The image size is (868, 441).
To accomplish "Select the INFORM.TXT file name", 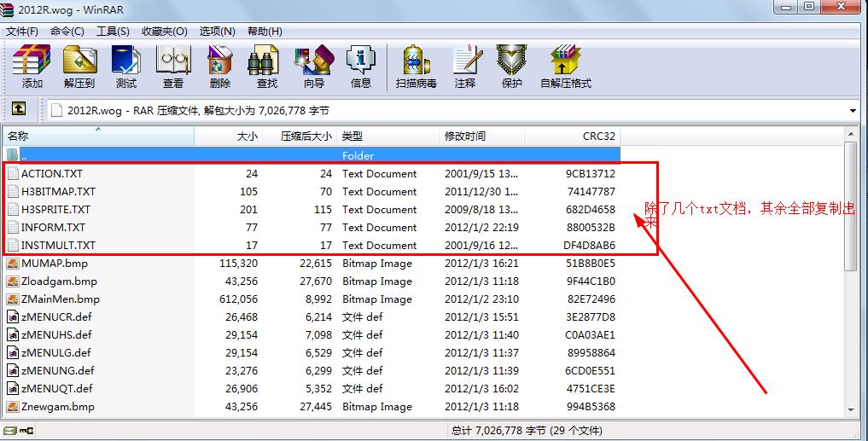I will pyautogui.click(x=53, y=228).
